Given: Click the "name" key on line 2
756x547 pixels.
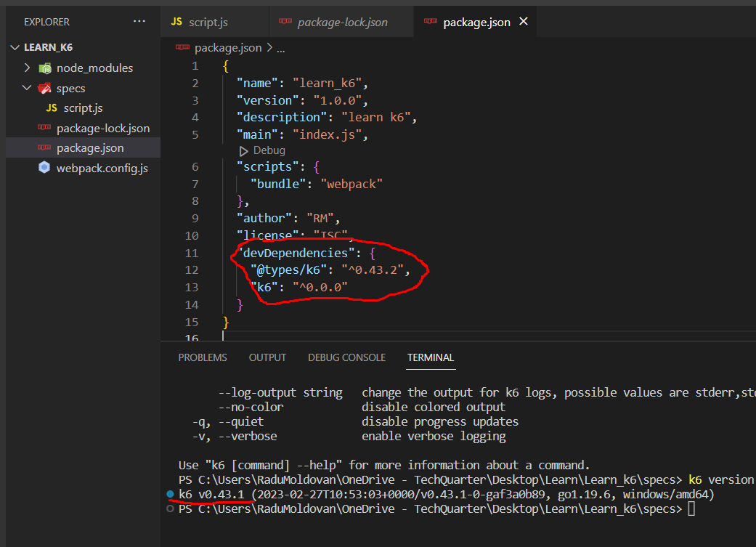Looking at the screenshot, I should pos(257,83).
